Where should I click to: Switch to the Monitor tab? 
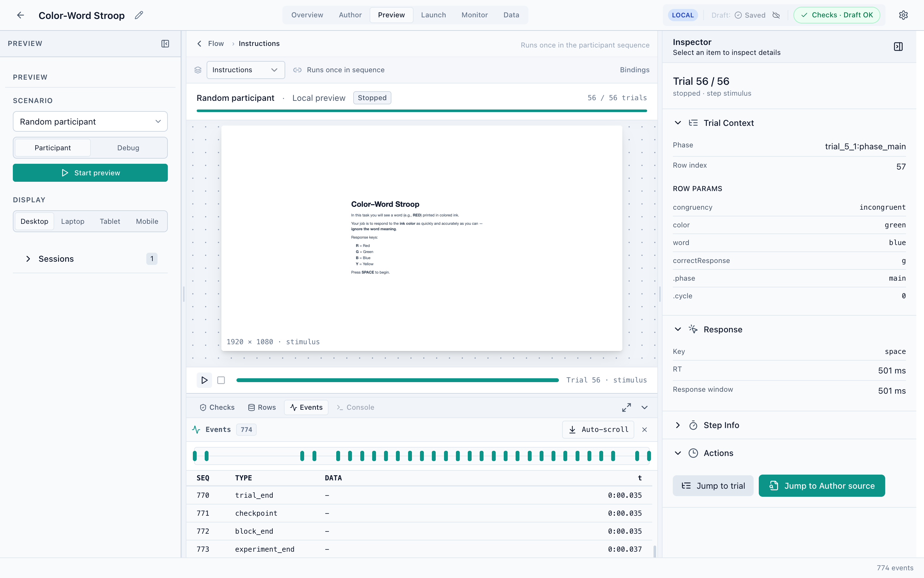475,15
